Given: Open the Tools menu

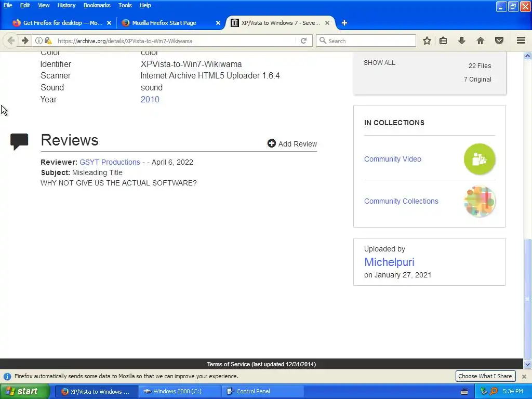Looking at the screenshot, I should point(125,5).
